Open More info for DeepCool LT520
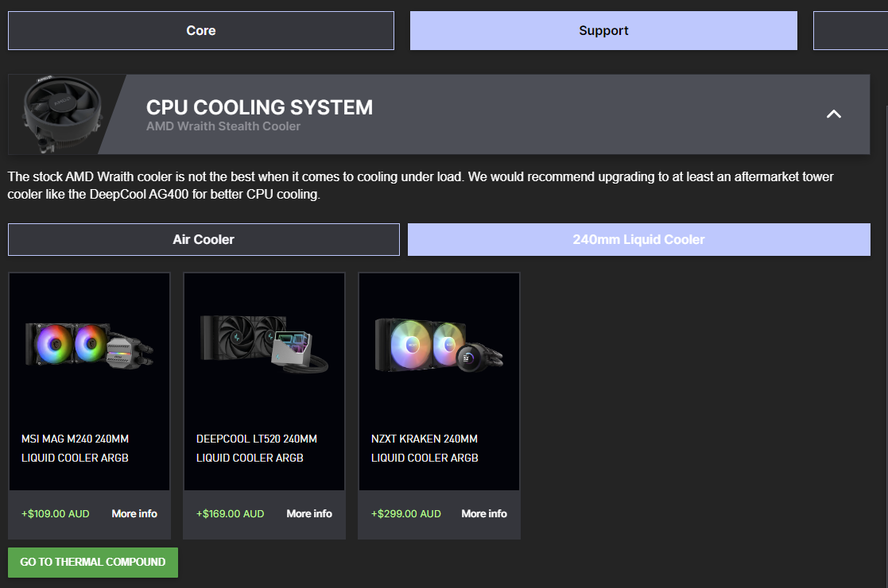Image resolution: width=888 pixels, height=588 pixels. (x=309, y=514)
